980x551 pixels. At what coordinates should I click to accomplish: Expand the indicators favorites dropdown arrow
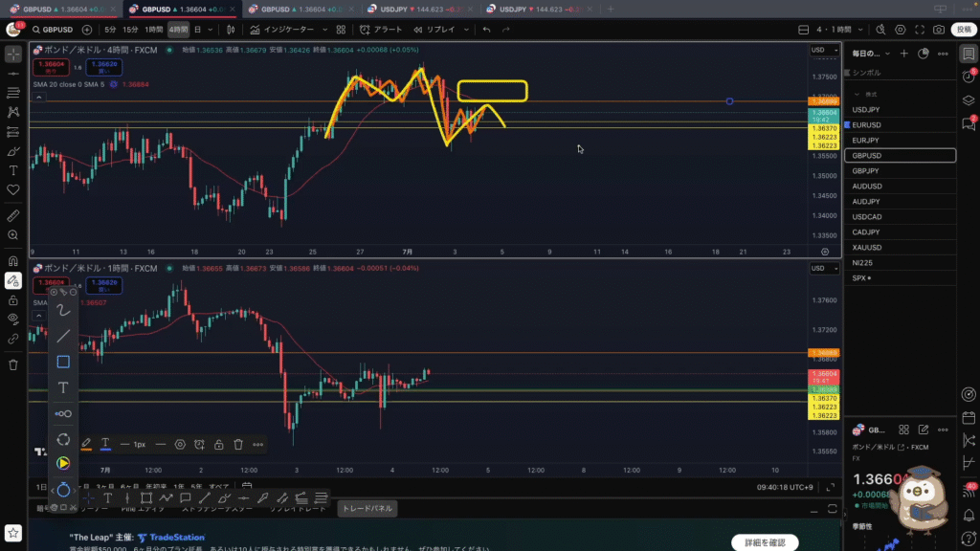pyautogui.click(x=324, y=30)
